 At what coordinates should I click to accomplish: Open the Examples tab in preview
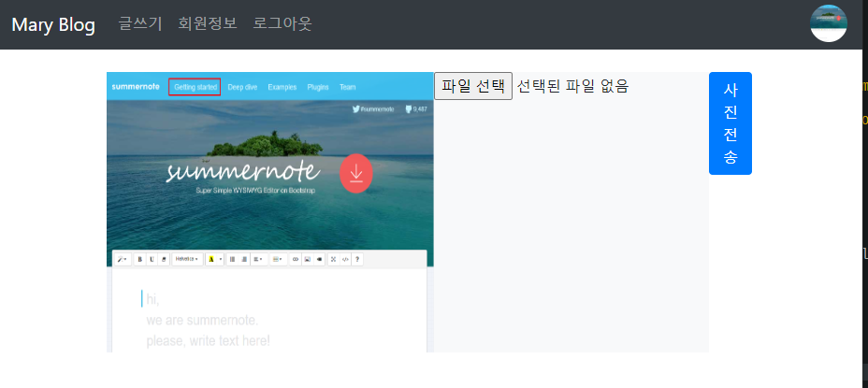(282, 87)
